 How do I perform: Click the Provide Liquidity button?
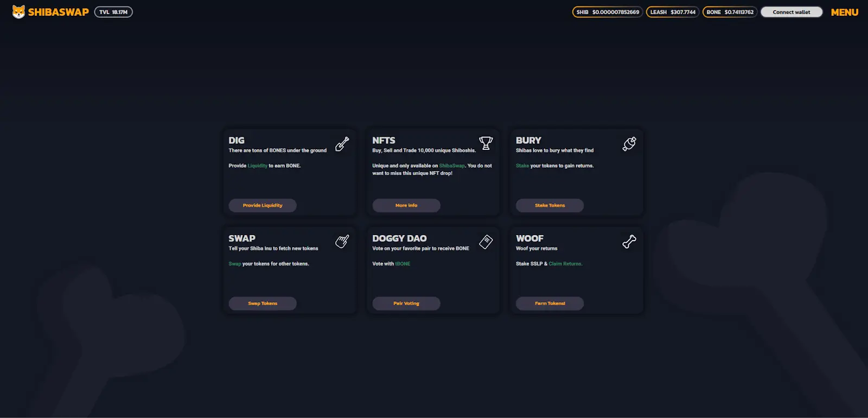pos(263,205)
